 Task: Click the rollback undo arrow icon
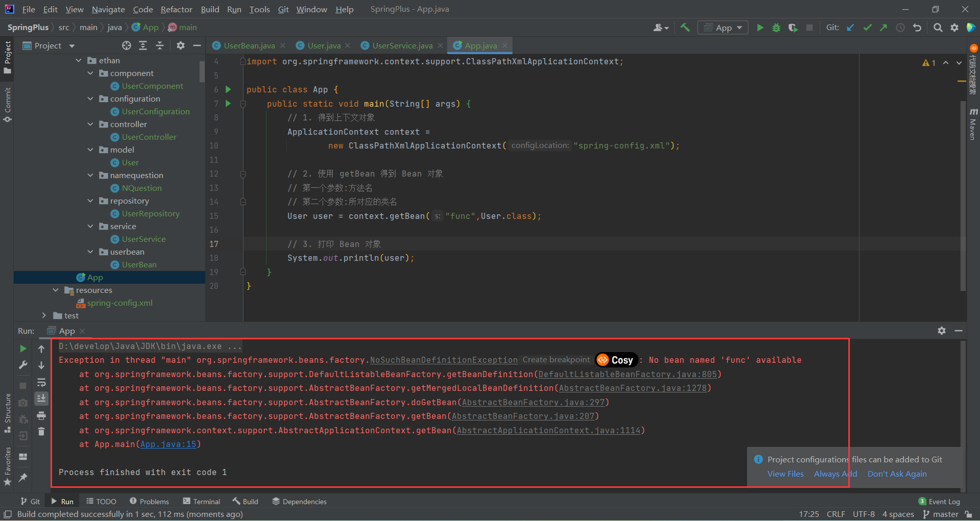pyautogui.click(x=917, y=28)
